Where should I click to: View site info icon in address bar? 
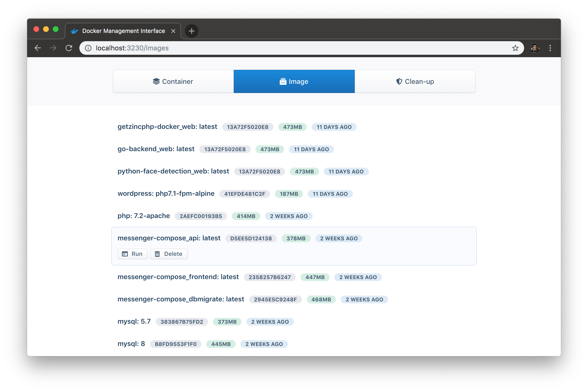88,48
